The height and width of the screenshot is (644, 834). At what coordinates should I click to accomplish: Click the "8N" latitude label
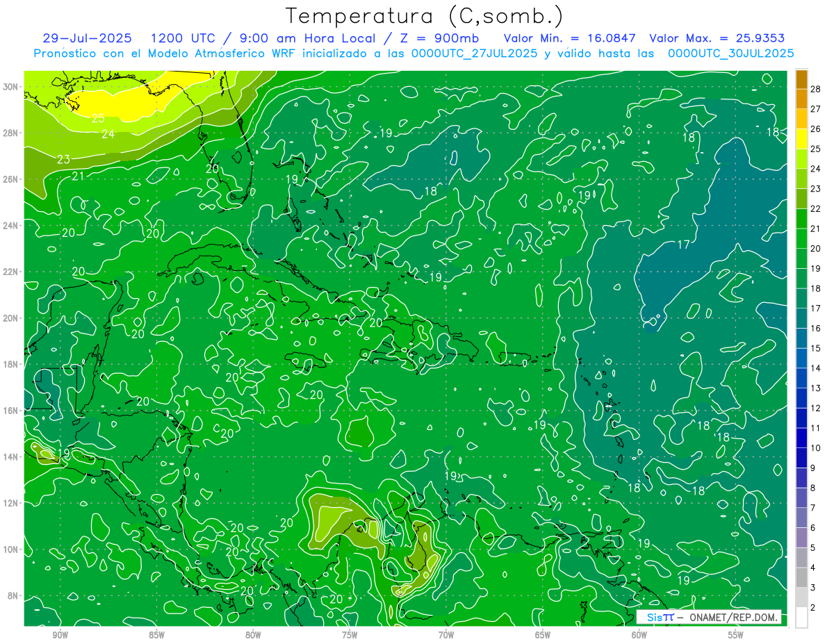[x=13, y=595]
